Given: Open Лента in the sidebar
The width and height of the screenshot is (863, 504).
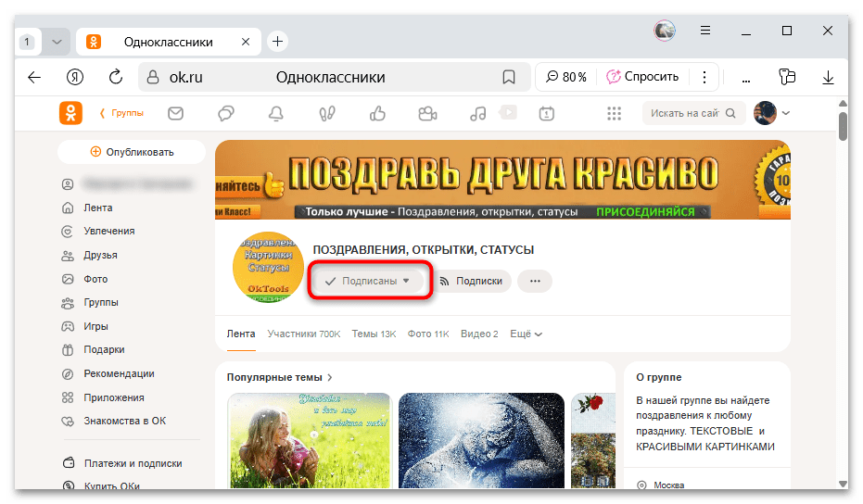Looking at the screenshot, I should coord(98,208).
